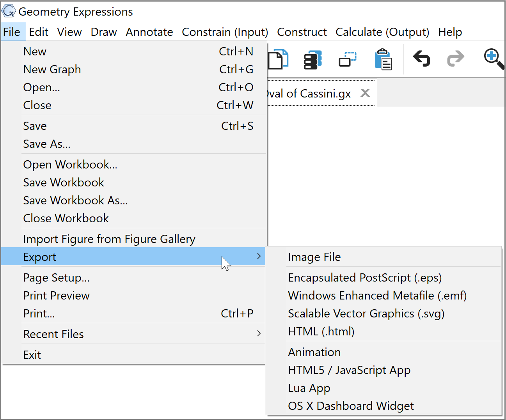Screen dimensions: 506x420
Task: Click the Geometry Expressions app logo icon
Action: click(x=9, y=12)
